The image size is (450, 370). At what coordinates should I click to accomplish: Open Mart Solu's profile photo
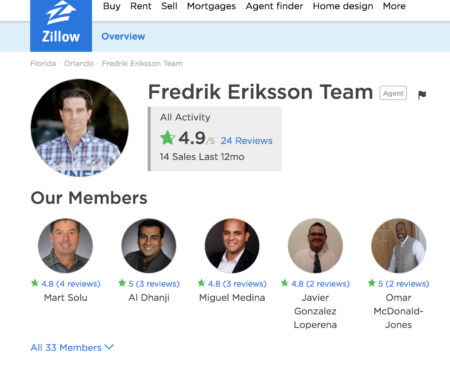pos(65,246)
